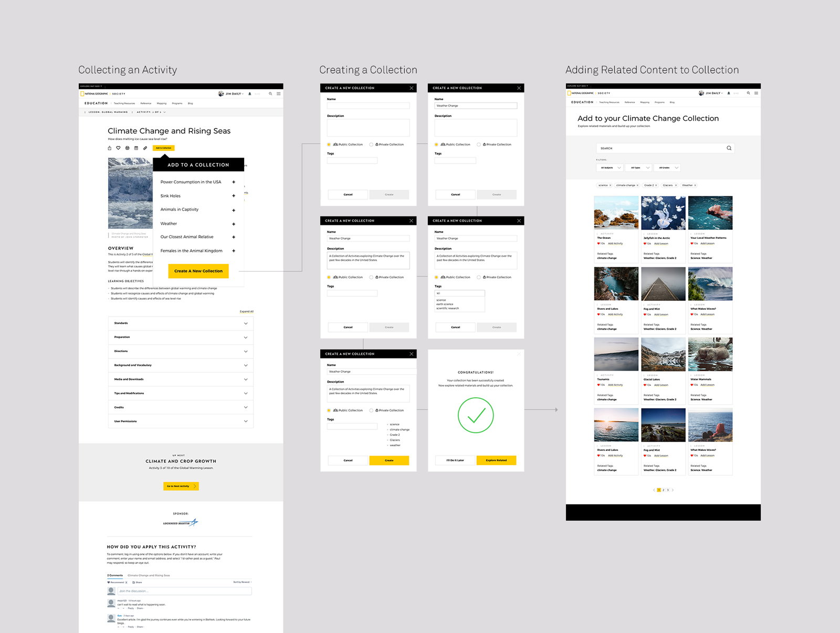The width and height of the screenshot is (840, 633).
Task: Click plus icon next to Sink Holes
Action: 234,196
